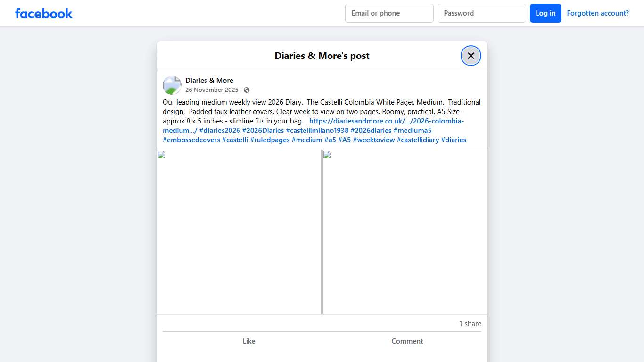Click the Email or phone input field
The width and height of the screenshot is (644, 362).
point(389,13)
